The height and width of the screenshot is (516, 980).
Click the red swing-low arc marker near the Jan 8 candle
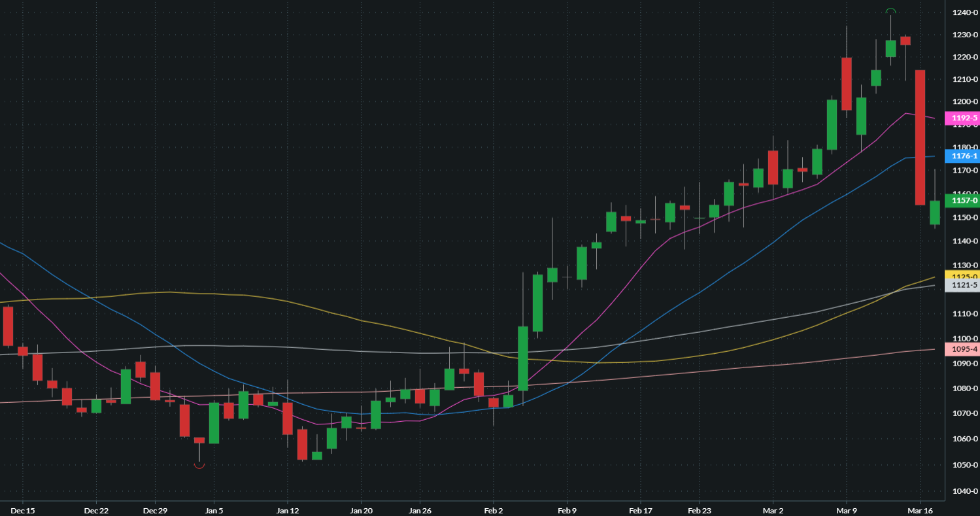point(199,464)
